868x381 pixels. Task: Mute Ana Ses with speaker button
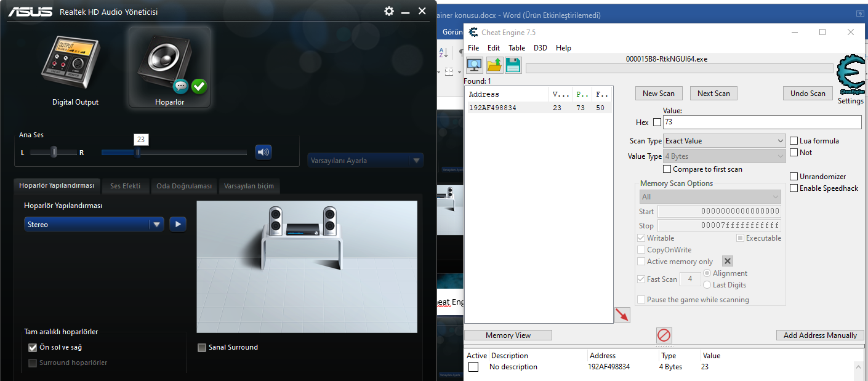click(x=263, y=152)
